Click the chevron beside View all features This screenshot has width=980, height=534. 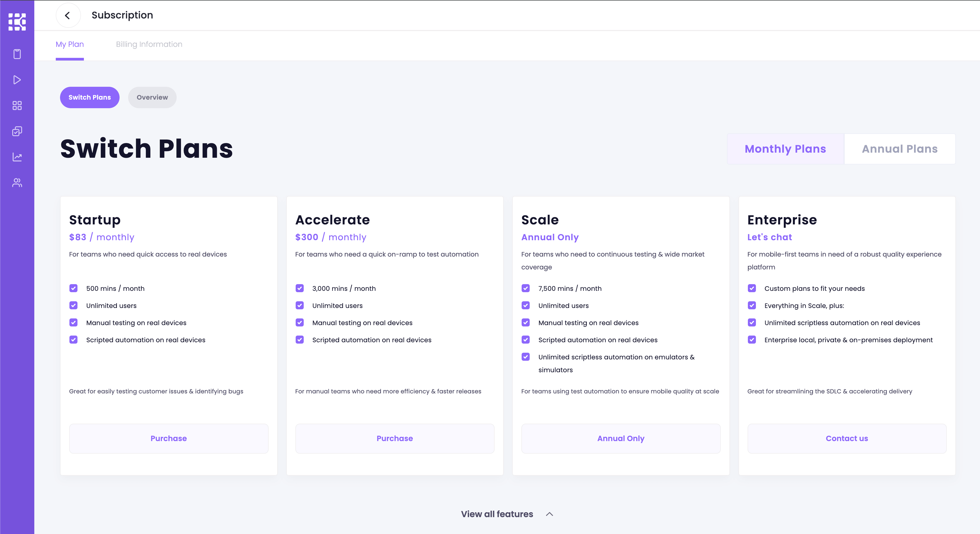[549, 514]
